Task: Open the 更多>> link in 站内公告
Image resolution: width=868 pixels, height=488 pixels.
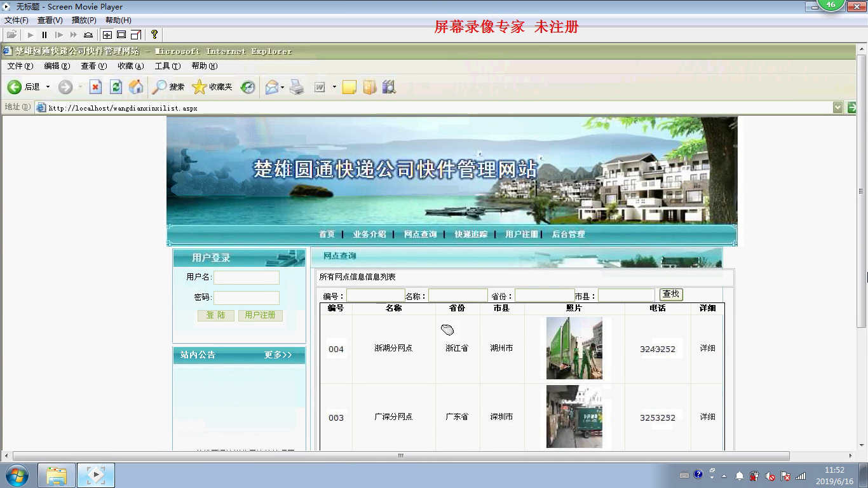Action: [278, 355]
